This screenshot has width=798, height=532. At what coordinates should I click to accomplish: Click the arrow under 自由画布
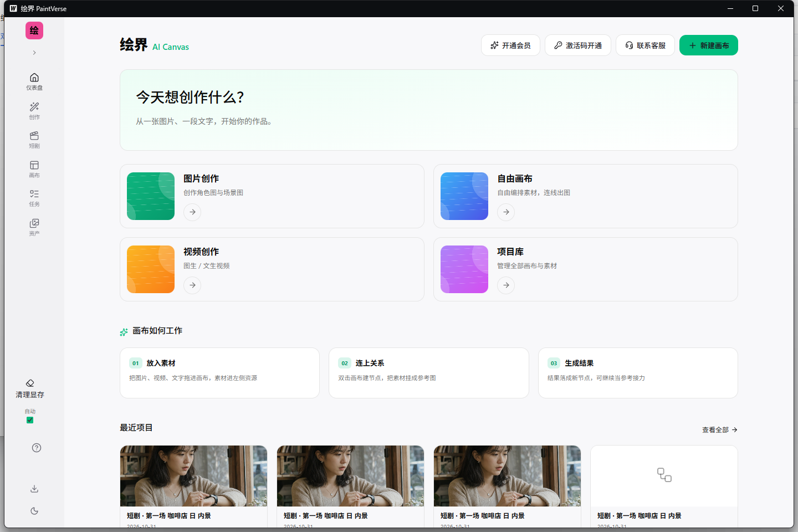(506, 212)
